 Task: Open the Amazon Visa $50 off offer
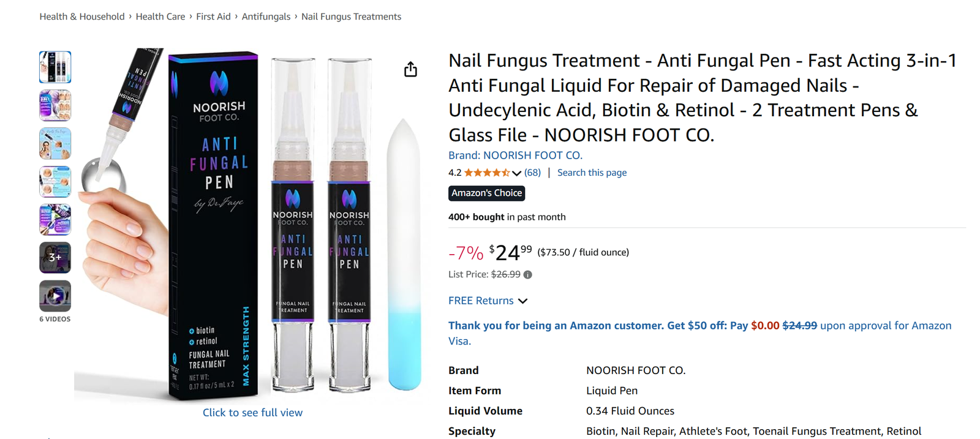pyautogui.click(x=699, y=326)
